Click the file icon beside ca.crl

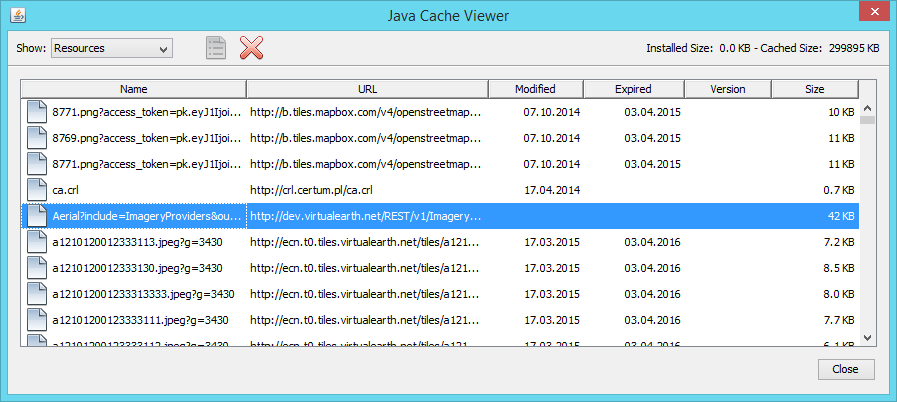(x=37, y=189)
